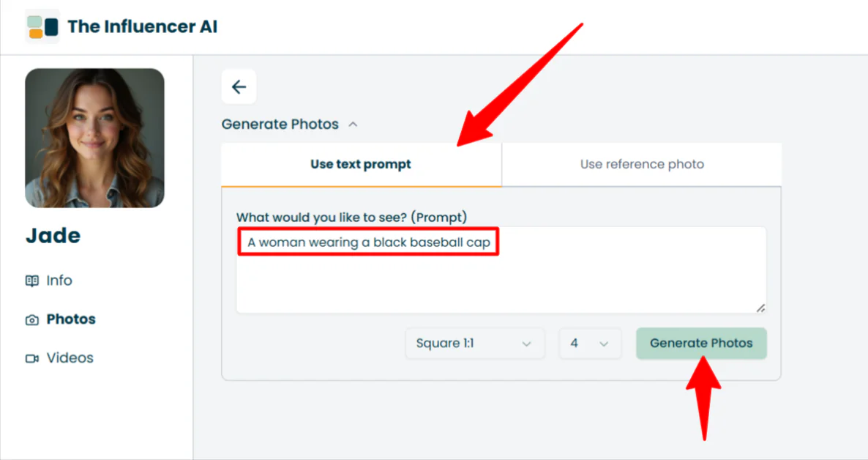Open the Square 1:1 aspect ratio dropdown
This screenshot has height=460, width=868.
[474, 344]
